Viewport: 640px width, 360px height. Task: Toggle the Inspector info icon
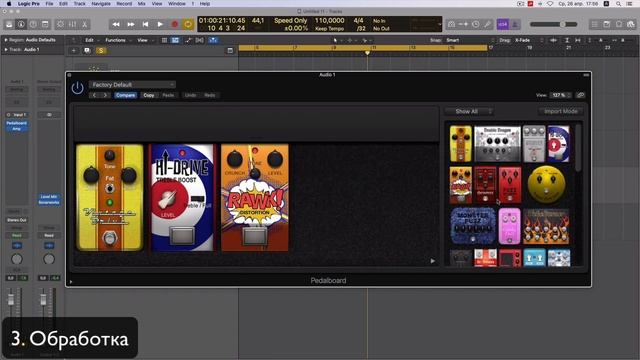click(x=21, y=24)
